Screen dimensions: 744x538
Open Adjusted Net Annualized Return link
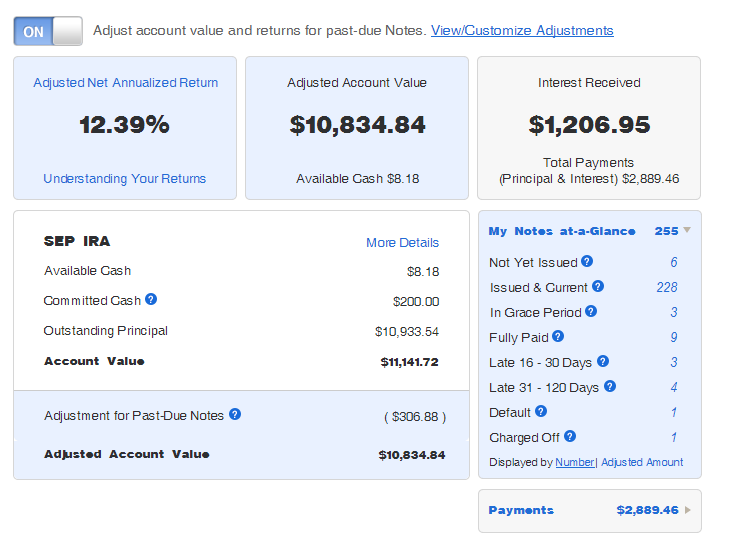126,83
